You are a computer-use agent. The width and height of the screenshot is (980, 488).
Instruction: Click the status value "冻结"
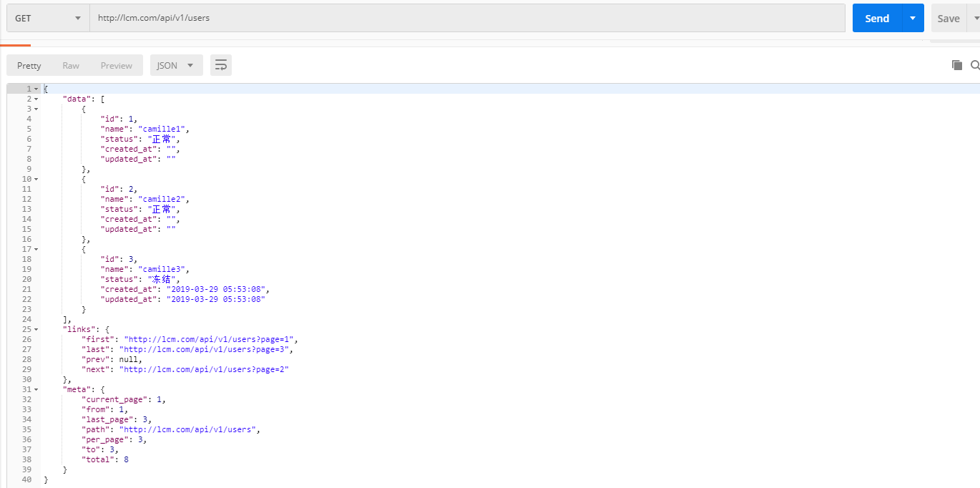pos(160,279)
